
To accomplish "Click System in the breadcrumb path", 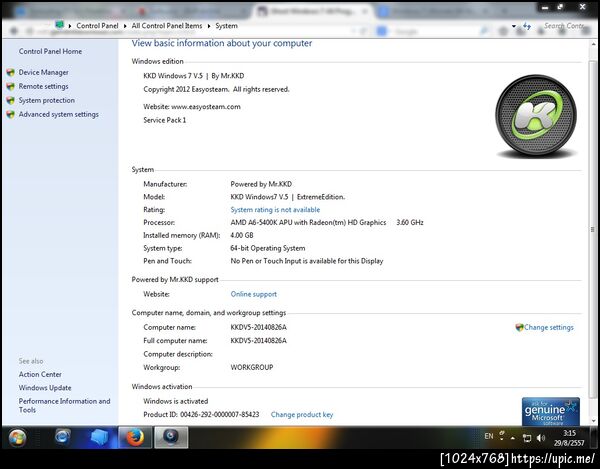I will tap(226, 26).
